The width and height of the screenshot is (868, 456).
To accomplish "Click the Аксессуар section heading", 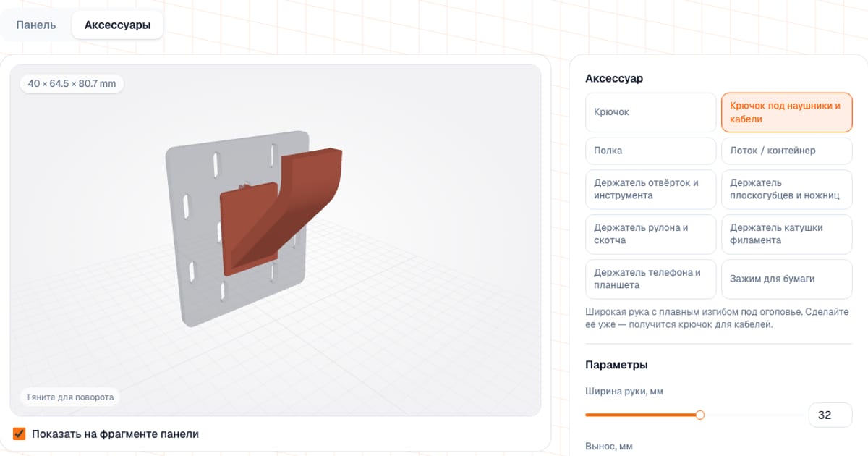I will pos(614,78).
